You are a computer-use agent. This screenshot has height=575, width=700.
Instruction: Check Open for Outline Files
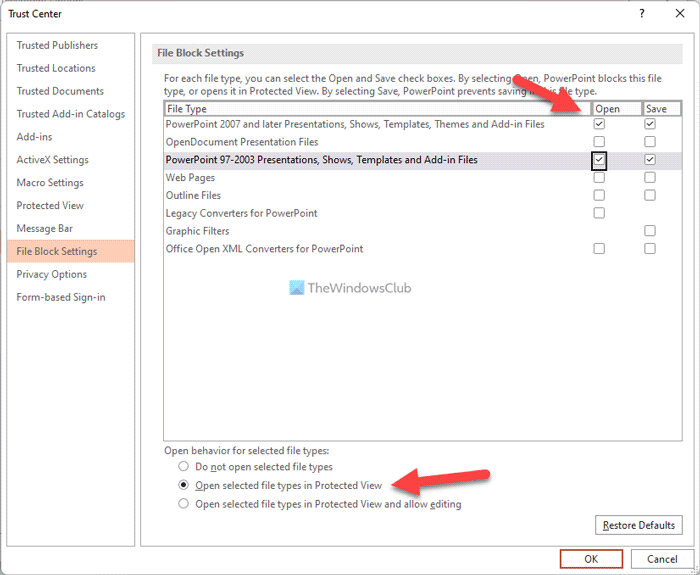[599, 195]
